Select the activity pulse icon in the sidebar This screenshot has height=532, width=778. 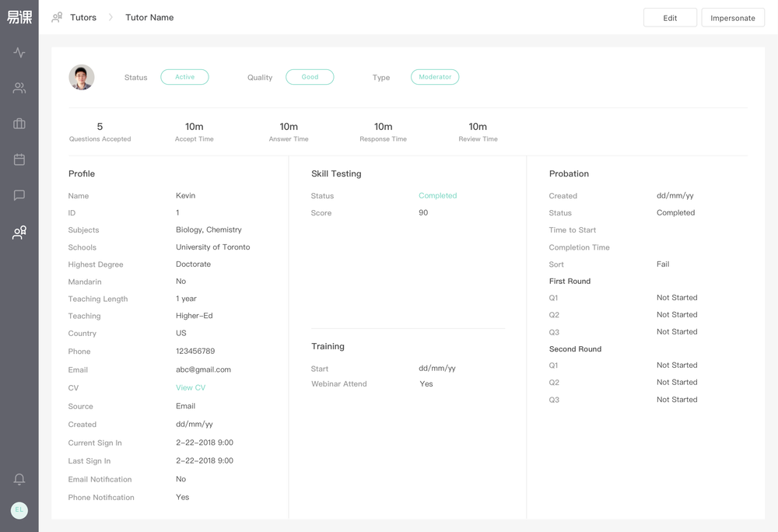point(19,52)
